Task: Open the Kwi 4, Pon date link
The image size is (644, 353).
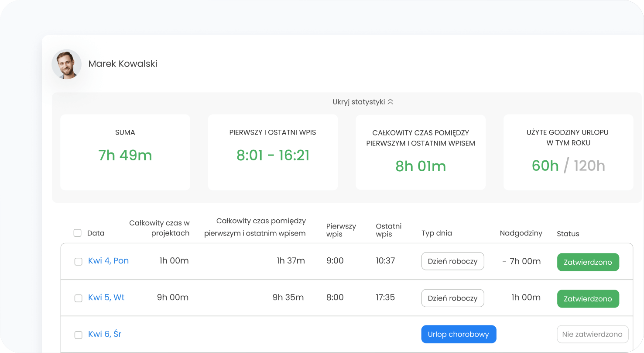Action: tap(108, 261)
